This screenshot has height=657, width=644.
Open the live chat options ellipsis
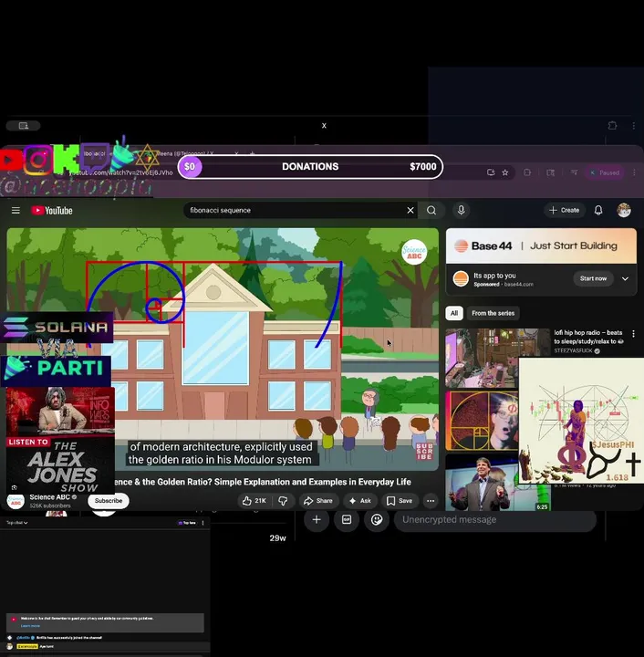point(203,523)
